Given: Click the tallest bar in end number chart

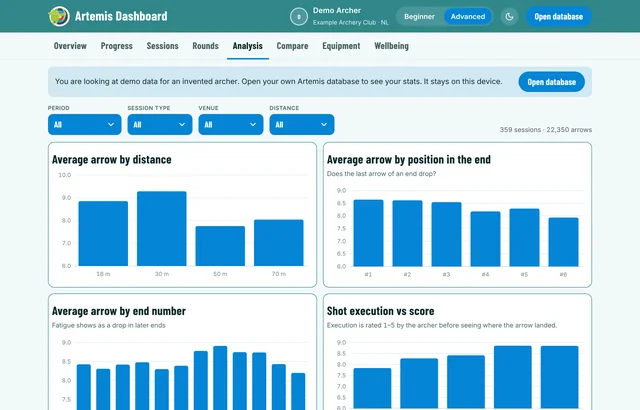Looking at the screenshot, I should (220, 378).
